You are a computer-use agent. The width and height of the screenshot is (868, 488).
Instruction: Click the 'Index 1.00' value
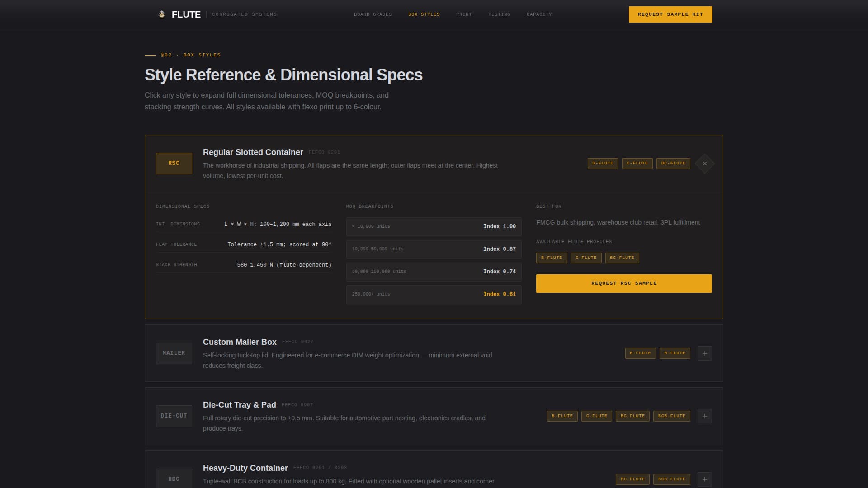tap(500, 227)
